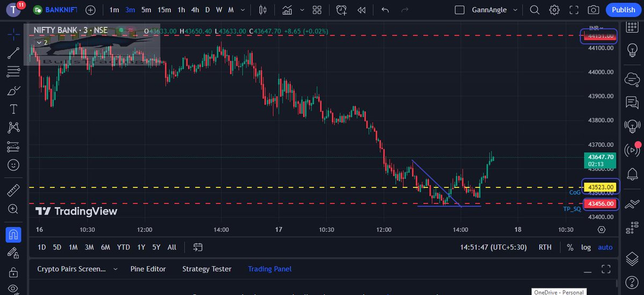Toggle log scale
The width and height of the screenshot is (644, 295).
[x=586, y=247]
